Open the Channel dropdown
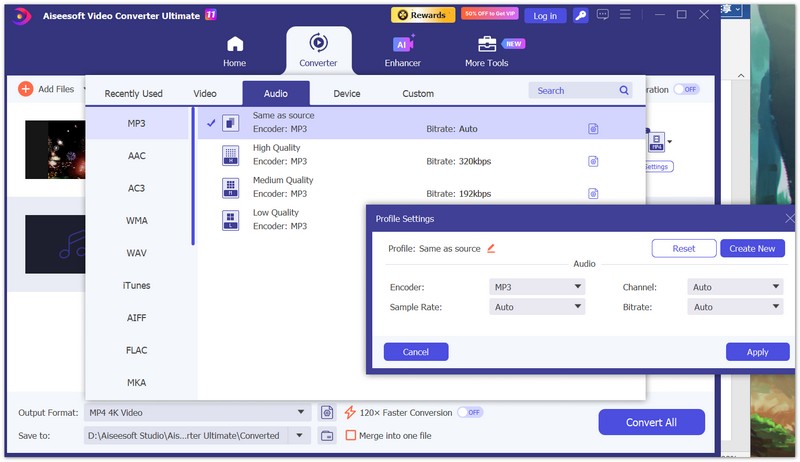Screen dimensions: 800x462 (x=735, y=287)
